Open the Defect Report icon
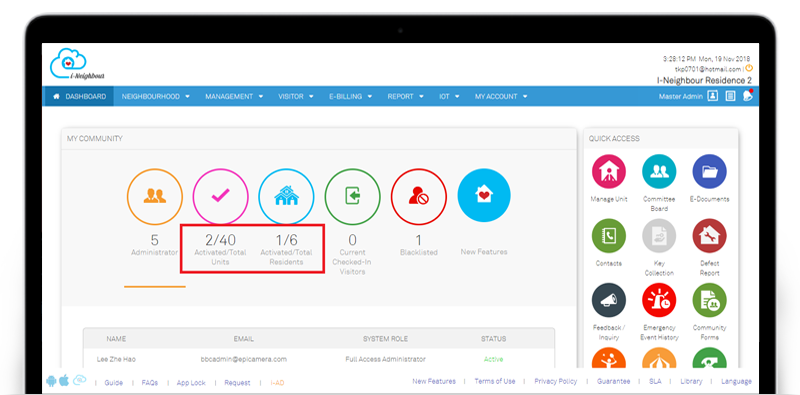This screenshot has width=800, height=395. click(x=709, y=236)
